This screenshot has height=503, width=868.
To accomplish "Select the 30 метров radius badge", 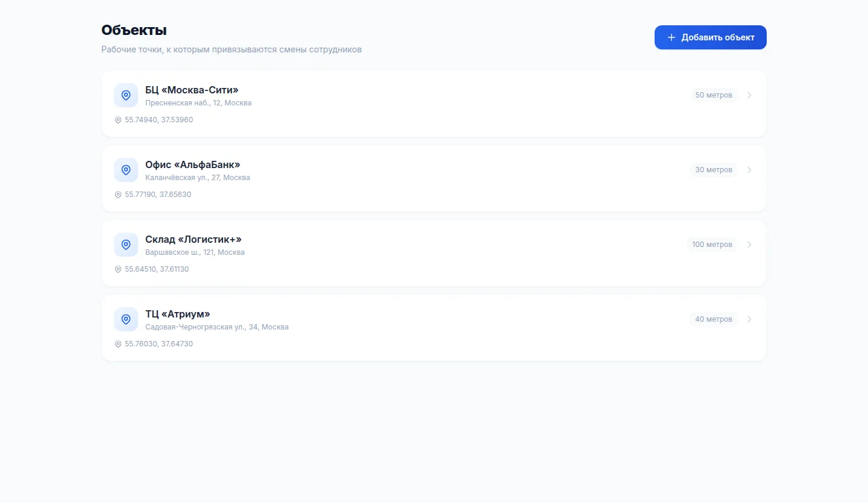I will pyautogui.click(x=714, y=170).
